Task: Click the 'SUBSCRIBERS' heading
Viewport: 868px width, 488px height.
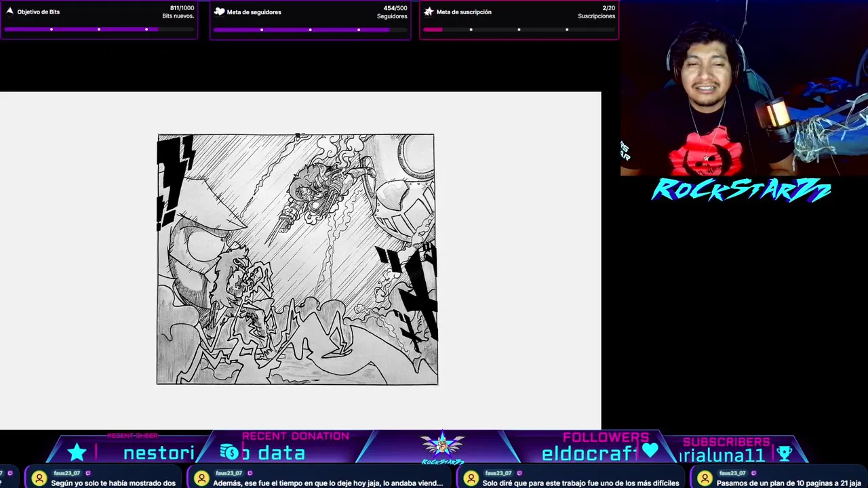Action: pyautogui.click(x=726, y=442)
